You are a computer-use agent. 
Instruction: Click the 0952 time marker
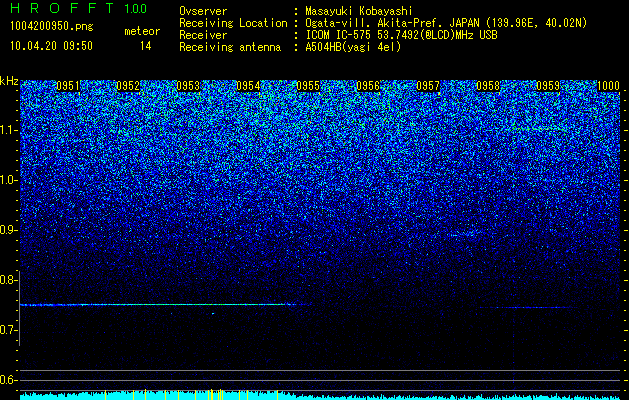[x=128, y=86]
